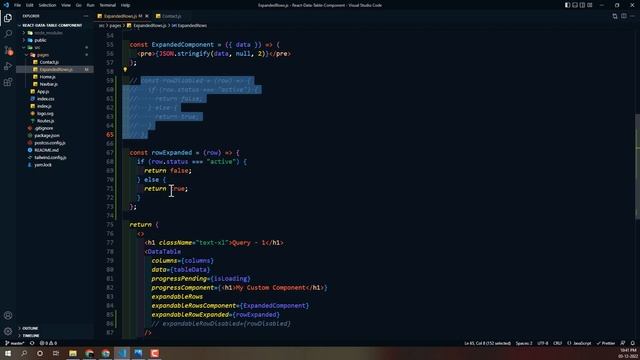Screen dimensions: 640x360
Task: Open the Explorer view in activity bar
Action: tap(8, 18)
